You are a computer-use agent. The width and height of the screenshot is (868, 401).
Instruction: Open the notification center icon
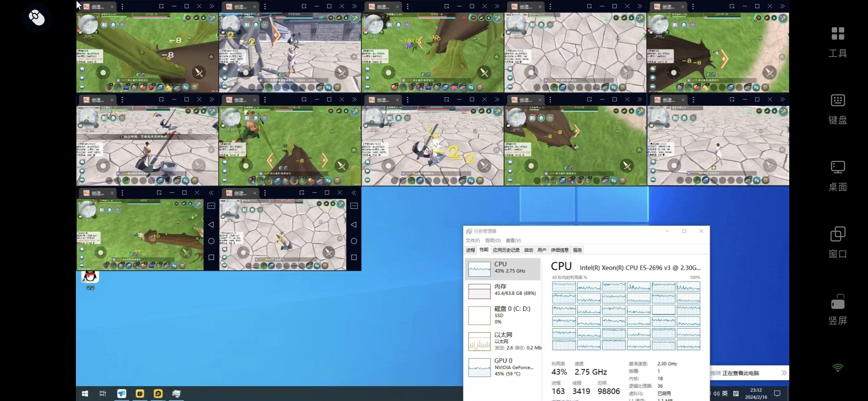tap(777, 393)
